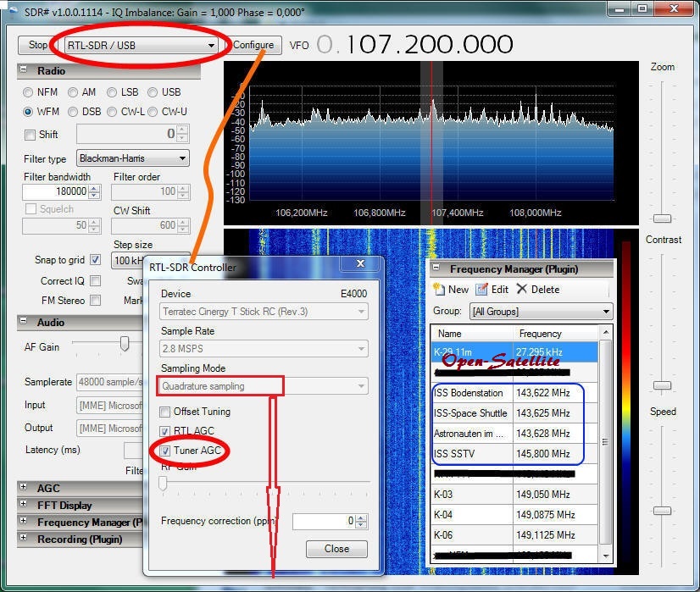Adjust the Speed slider handle
Screen dimensions: 700x592
tap(662, 511)
